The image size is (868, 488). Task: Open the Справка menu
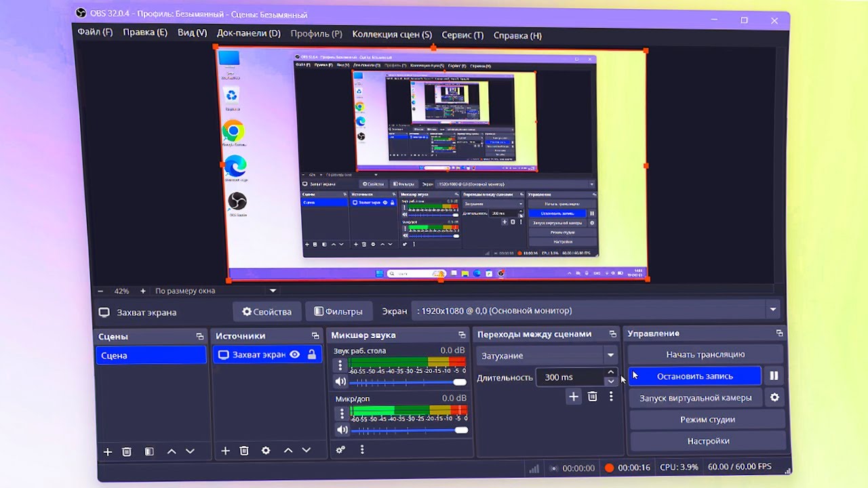tap(517, 36)
